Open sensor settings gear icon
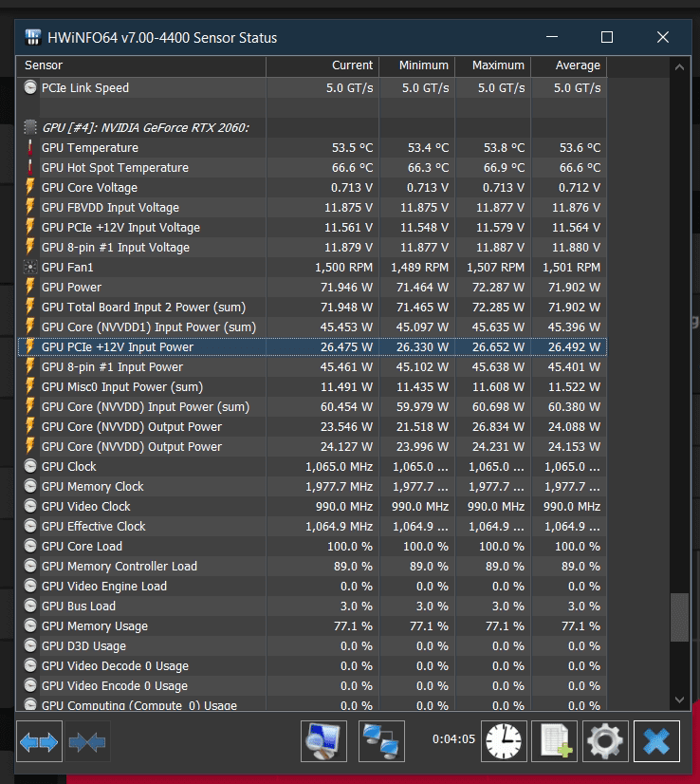 click(605, 741)
